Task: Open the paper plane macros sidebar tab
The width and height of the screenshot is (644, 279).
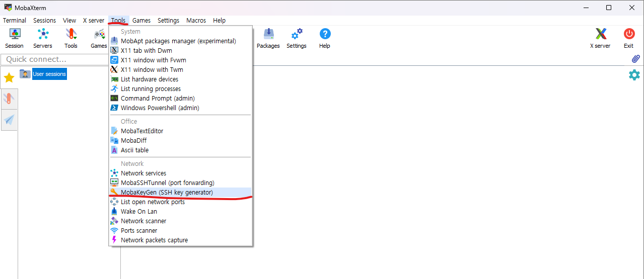Action: coord(9,120)
